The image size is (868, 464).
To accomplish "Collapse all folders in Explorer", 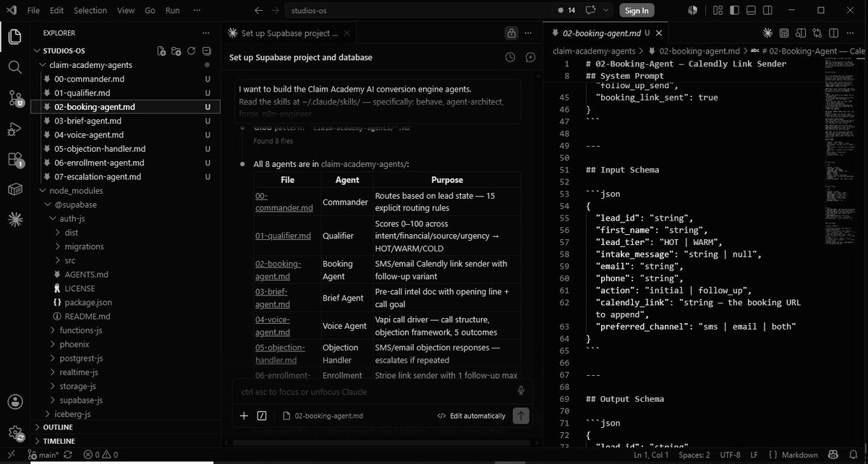I will 207,51.
